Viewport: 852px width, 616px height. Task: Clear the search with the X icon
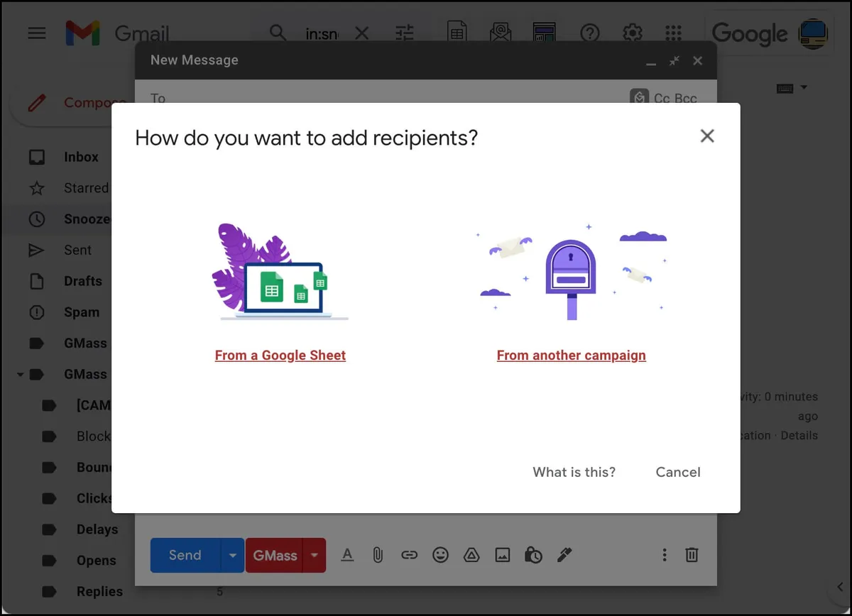362,33
